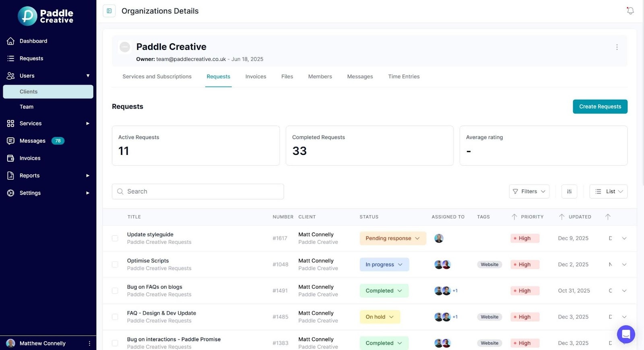Open the Filters dropdown
This screenshot has height=350, width=644.
click(x=529, y=191)
